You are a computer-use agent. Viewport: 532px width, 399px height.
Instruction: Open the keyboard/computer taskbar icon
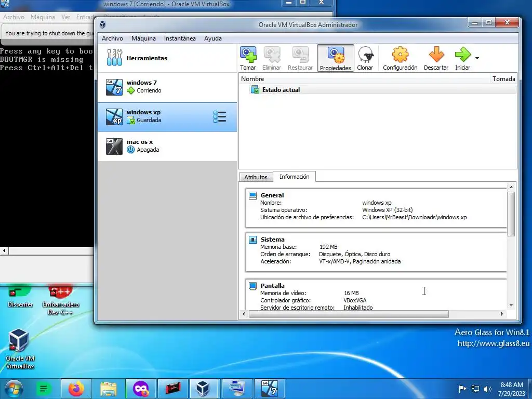tap(237, 389)
